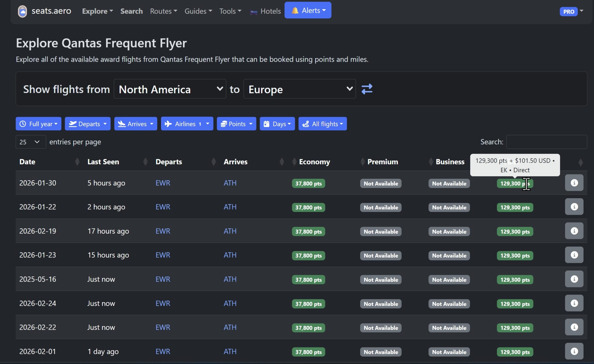Click the "Explore Qantas Frequent Flyer" heading
The image size is (594, 364).
101,43
